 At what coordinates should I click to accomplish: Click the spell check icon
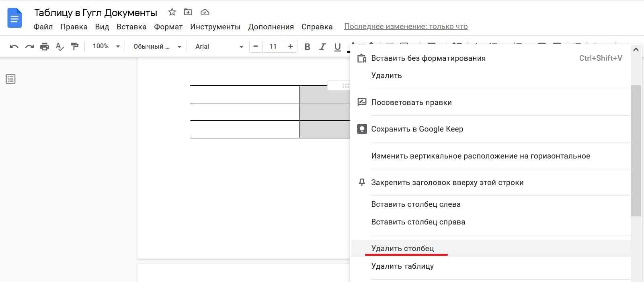59,47
